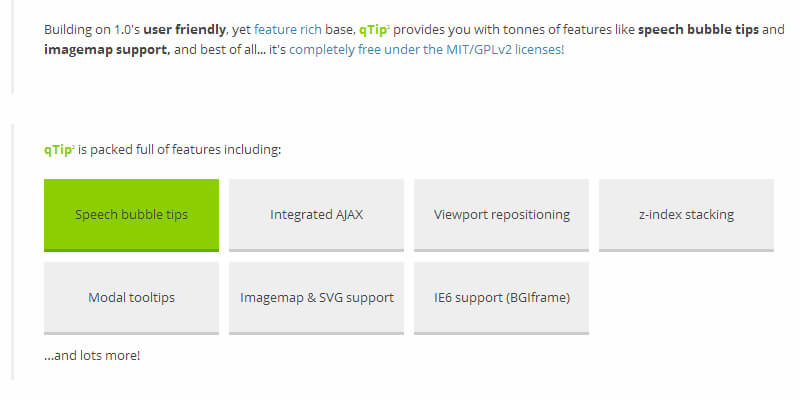Click "is packed full of features including:" text
Viewport: 800px width, 400px height.
click(x=180, y=150)
